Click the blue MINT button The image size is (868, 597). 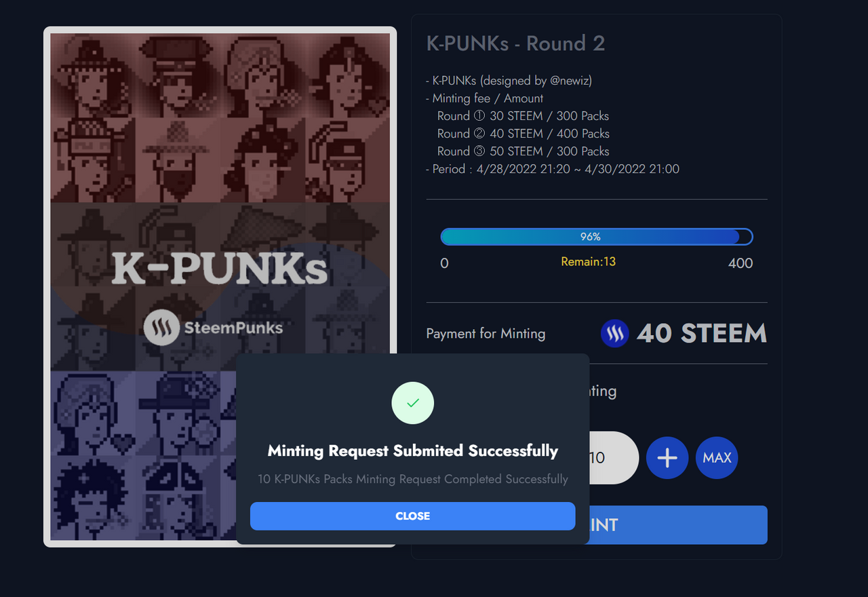678,525
